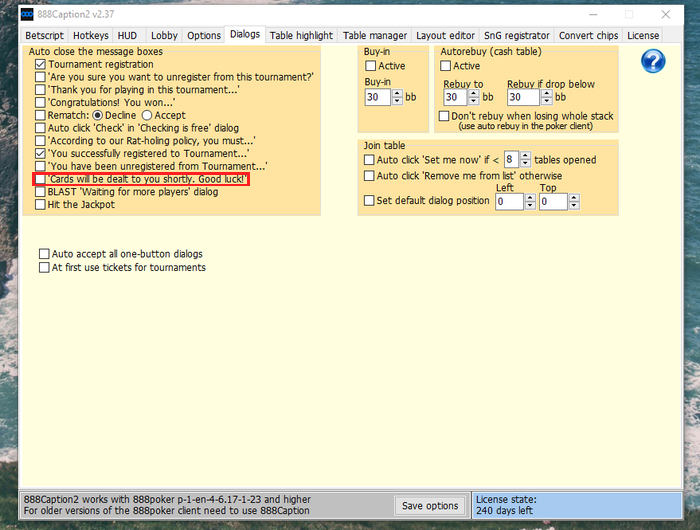Switch to Convert chips tab

[x=588, y=35]
